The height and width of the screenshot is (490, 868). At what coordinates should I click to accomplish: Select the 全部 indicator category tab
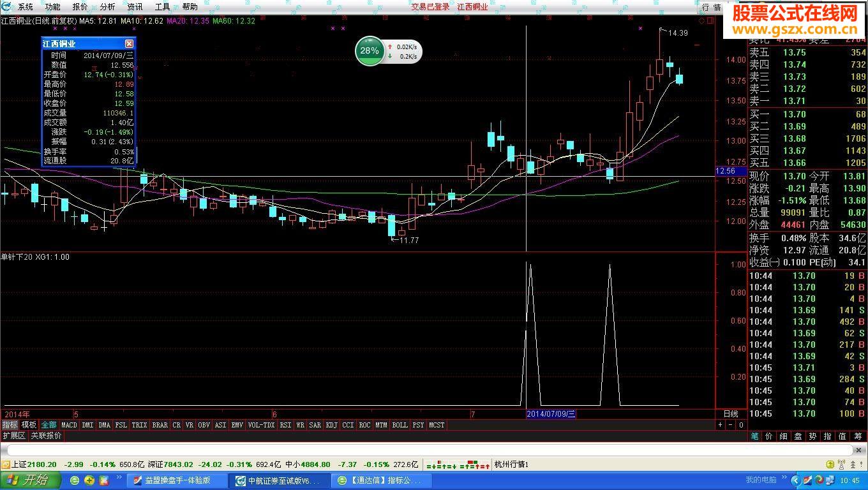(49, 424)
